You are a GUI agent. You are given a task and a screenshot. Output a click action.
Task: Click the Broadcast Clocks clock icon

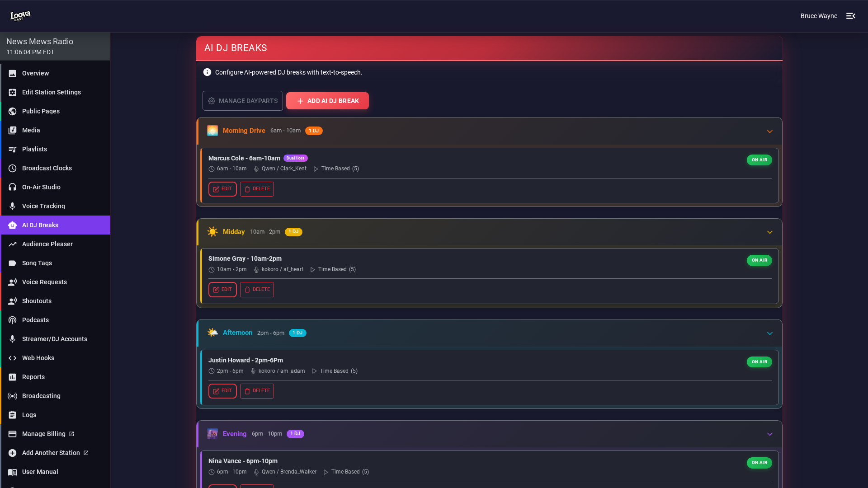click(12, 168)
